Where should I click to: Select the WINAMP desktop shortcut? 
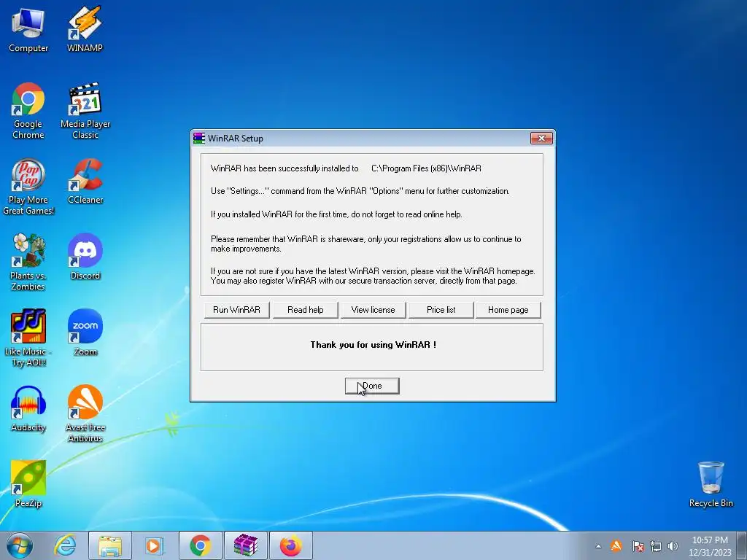click(85, 29)
